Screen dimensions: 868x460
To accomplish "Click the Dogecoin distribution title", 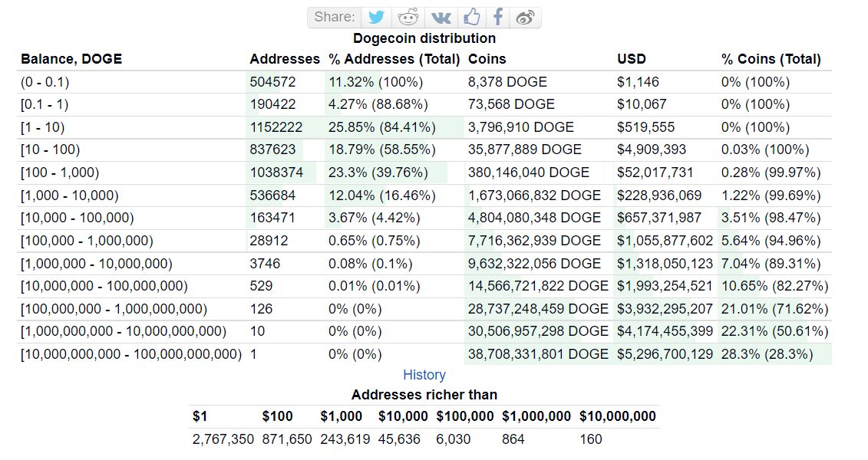I will coord(423,38).
